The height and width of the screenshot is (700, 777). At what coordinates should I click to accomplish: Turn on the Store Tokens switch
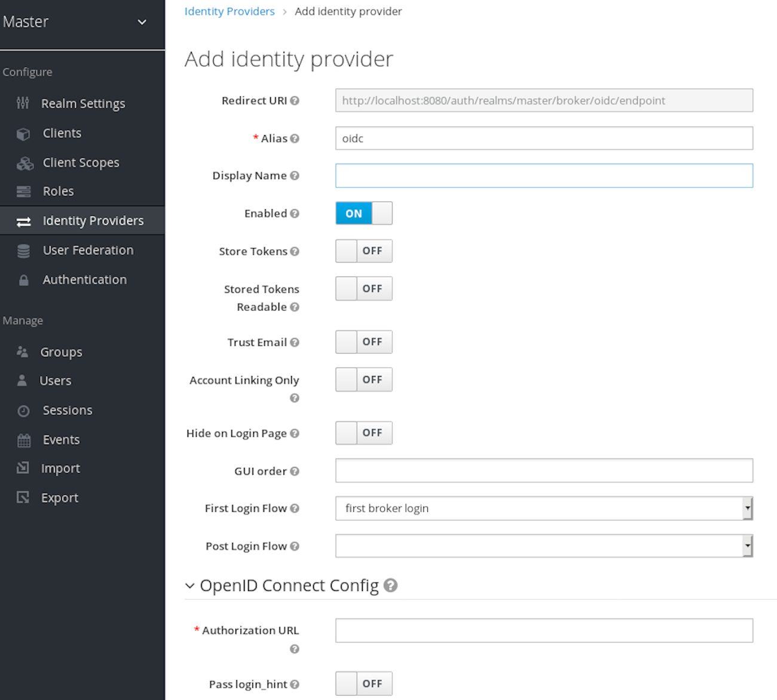364,251
